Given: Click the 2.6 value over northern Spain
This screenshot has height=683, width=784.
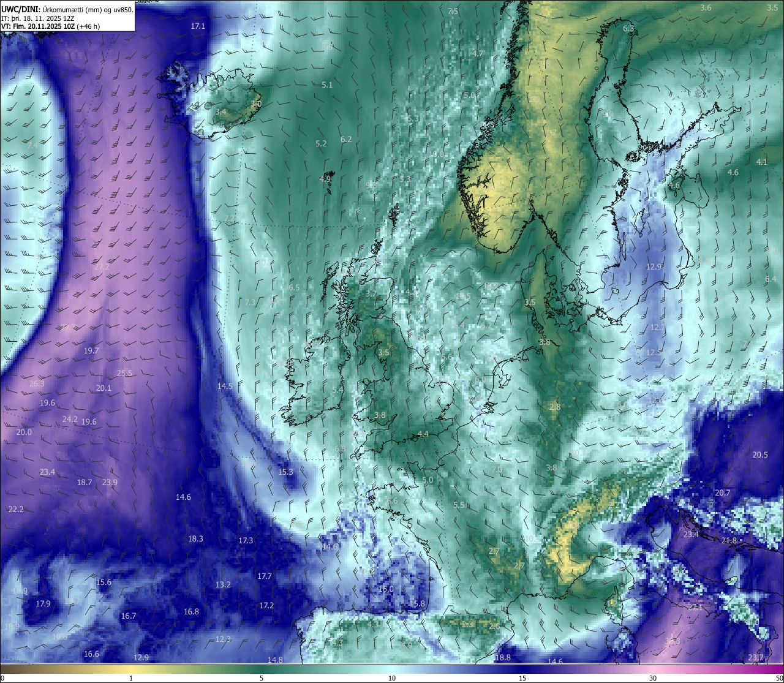Looking at the screenshot, I should tap(494, 627).
